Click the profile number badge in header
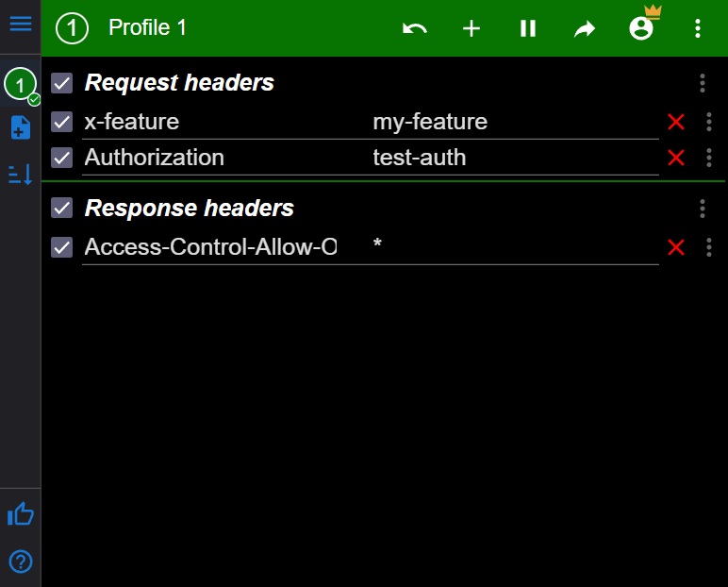 coord(72,28)
